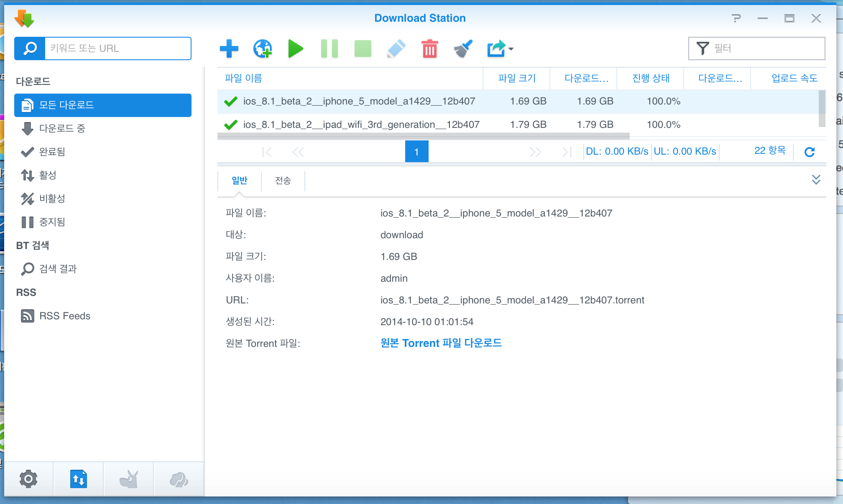This screenshot has width=843, height=504.
Task: Click the vertical scrollbar of download list
Action: click(822, 108)
